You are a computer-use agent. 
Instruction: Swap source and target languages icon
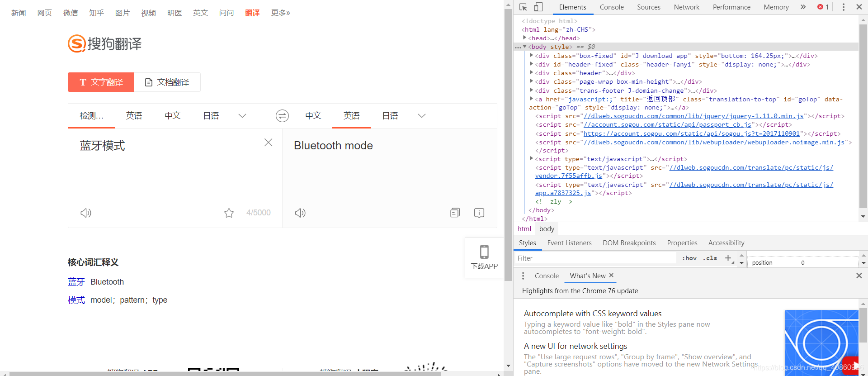tap(282, 116)
